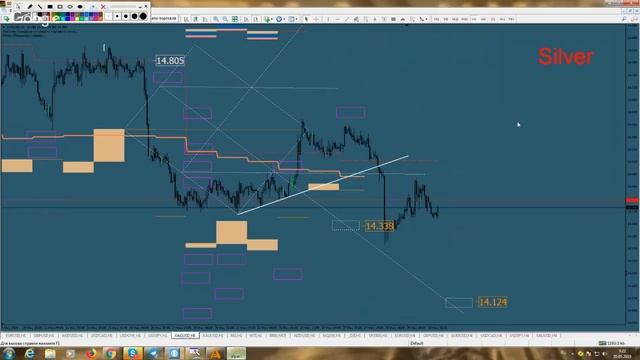Open Skype from taskbar
This screenshot has width=640, height=360.
pos(133,353)
